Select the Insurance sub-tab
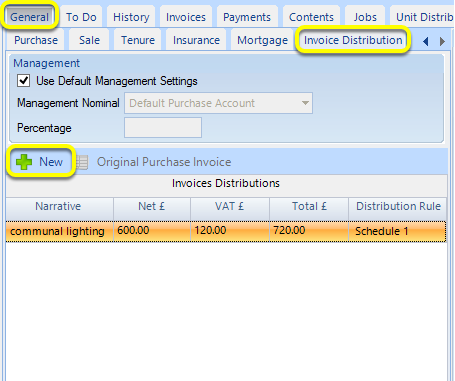This screenshot has height=381, width=455. [196, 40]
